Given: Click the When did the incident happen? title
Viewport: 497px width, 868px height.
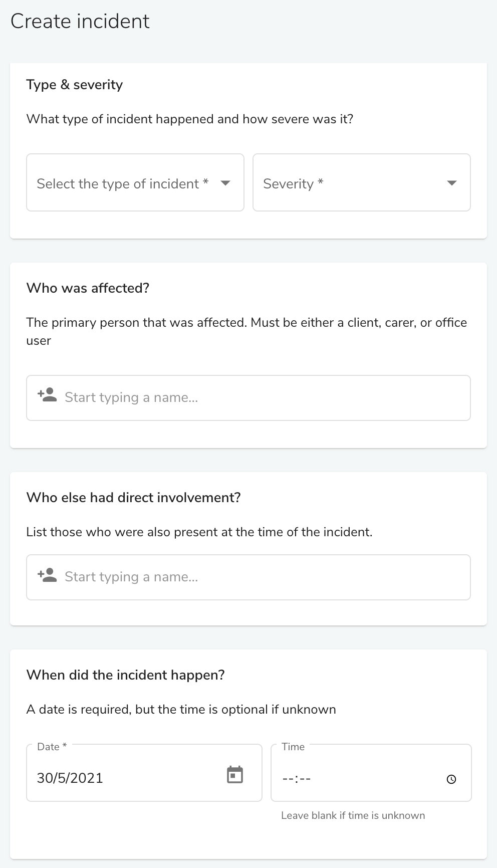Looking at the screenshot, I should tap(125, 675).
